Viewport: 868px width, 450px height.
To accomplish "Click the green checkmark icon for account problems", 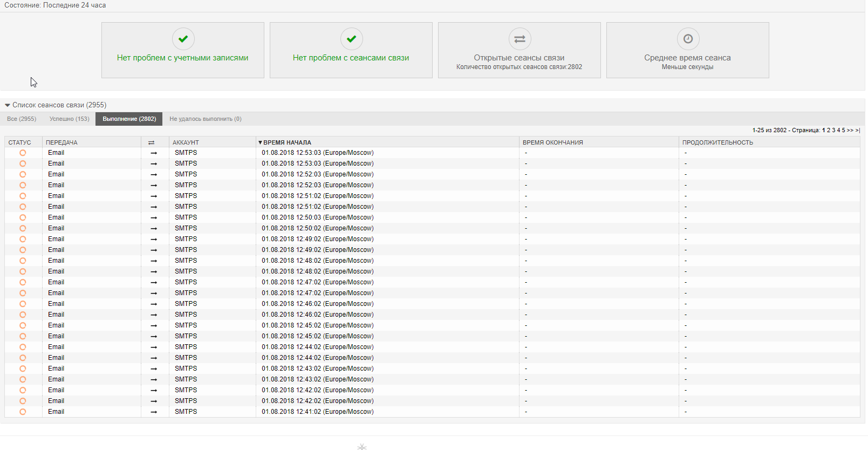I will pyautogui.click(x=183, y=39).
